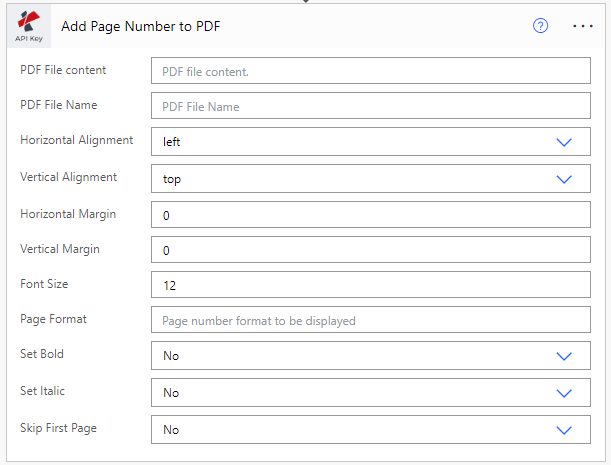Open the three-dot more options menu
Viewport: 611px width, 465px height.
pyautogui.click(x=583, y=26)
